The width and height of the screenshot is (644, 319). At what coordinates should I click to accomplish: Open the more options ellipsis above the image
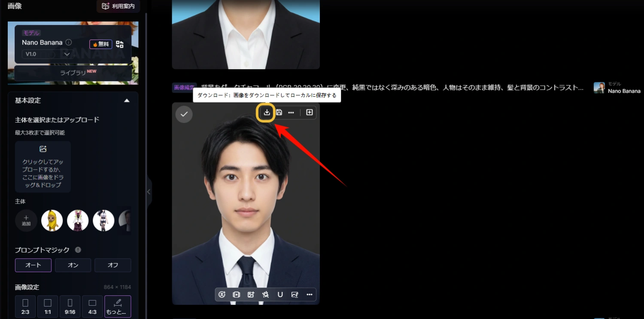291,112
